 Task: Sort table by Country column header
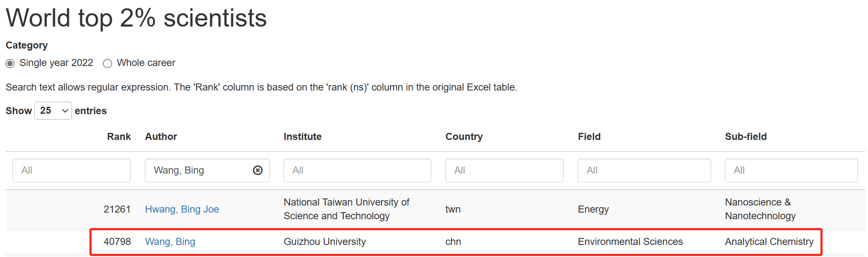click(464, 137)
